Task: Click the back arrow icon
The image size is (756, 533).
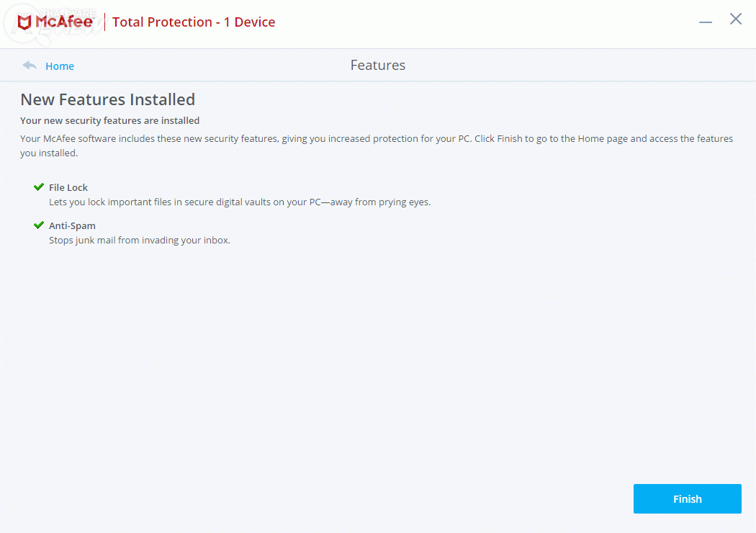Action: point(30,66)
